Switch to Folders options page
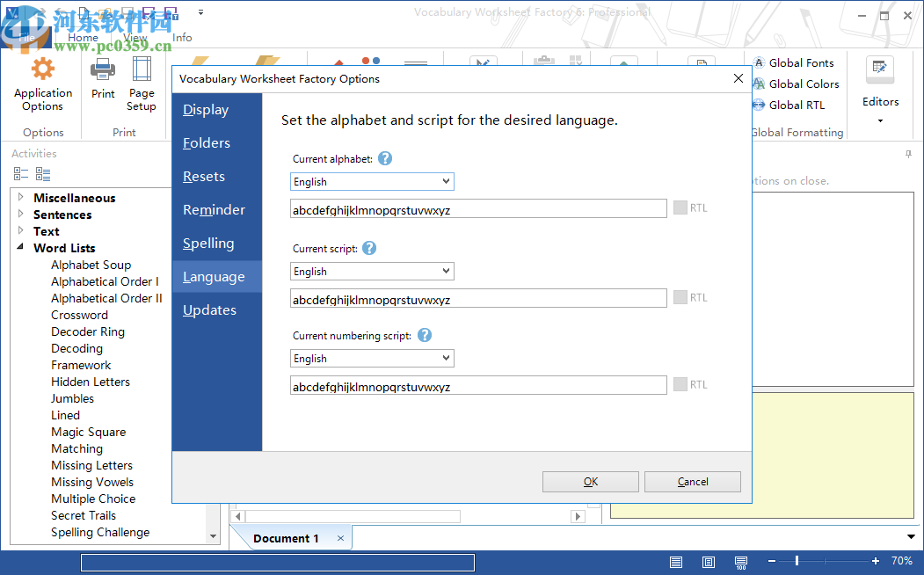 click(217, 142)
